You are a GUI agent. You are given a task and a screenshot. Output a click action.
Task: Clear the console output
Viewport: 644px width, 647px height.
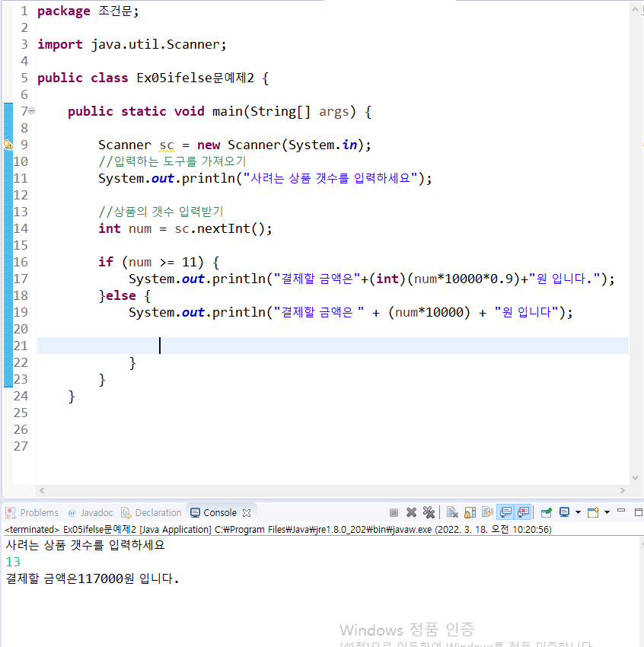click(x=453, y=512)
